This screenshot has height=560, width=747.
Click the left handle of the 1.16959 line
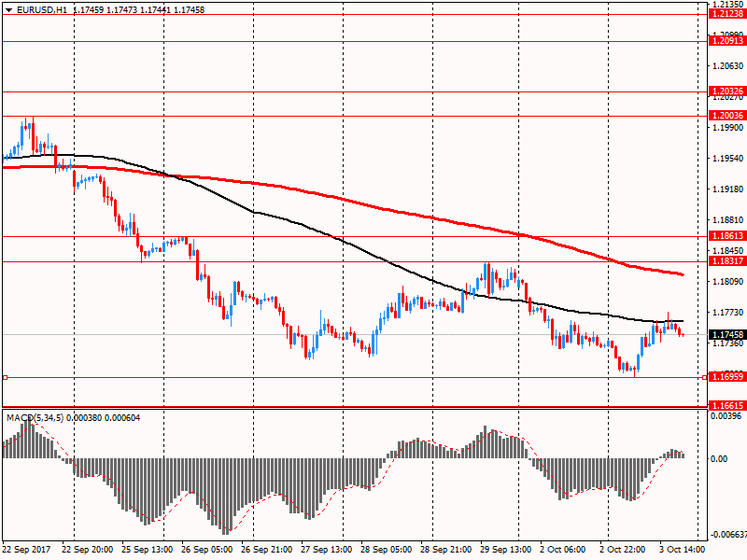pyautogui.click(x=6, y=378)
